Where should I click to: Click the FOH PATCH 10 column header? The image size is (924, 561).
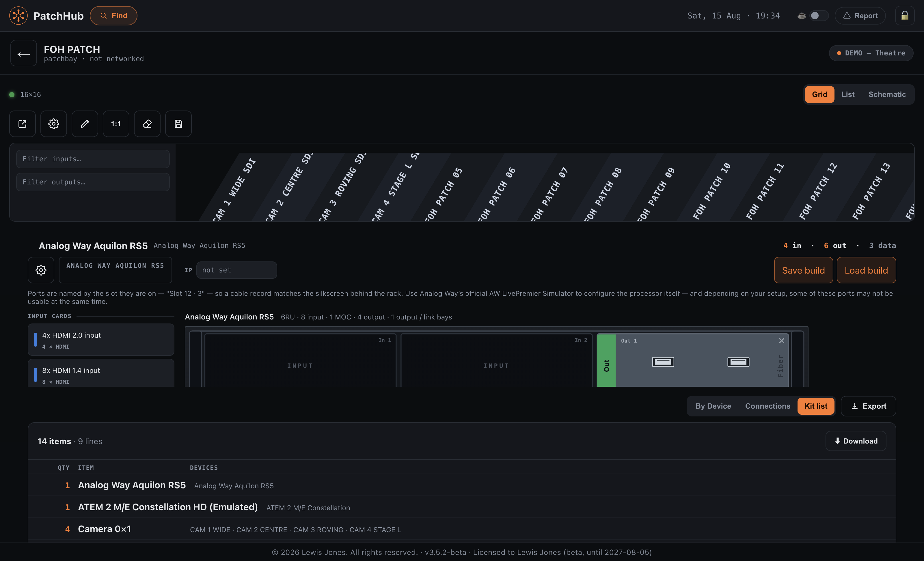coord(711,191)
